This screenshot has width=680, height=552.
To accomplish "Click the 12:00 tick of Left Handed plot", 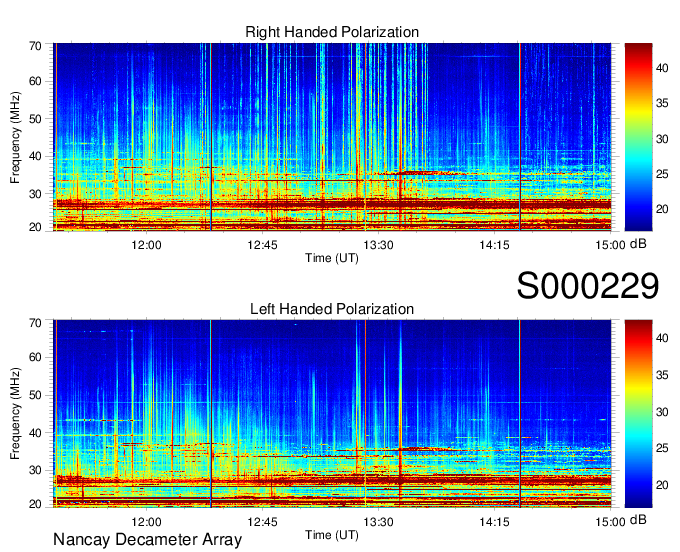I will [x=146, y=522].
